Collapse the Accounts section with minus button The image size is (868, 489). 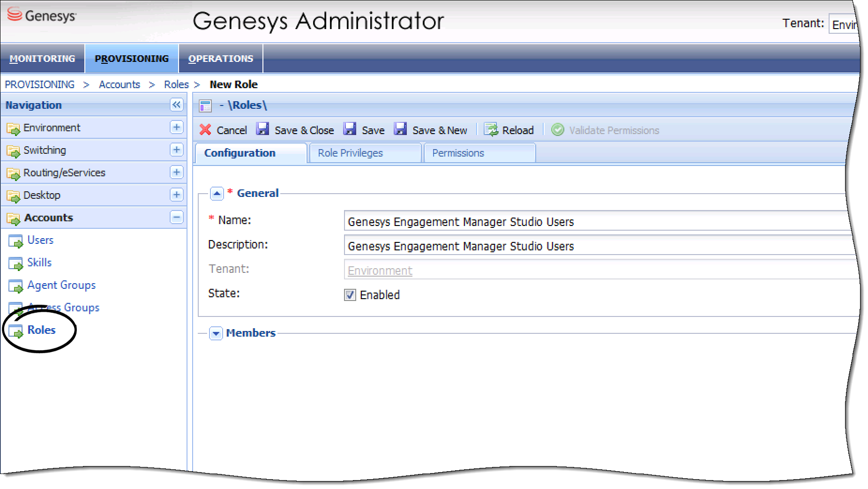(176, 218)
